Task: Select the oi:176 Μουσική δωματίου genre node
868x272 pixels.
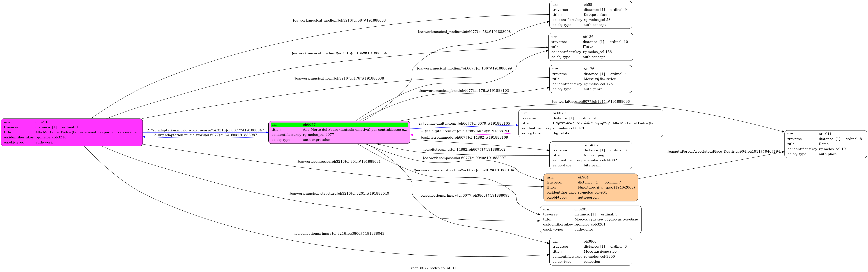Action: point(590,79)
